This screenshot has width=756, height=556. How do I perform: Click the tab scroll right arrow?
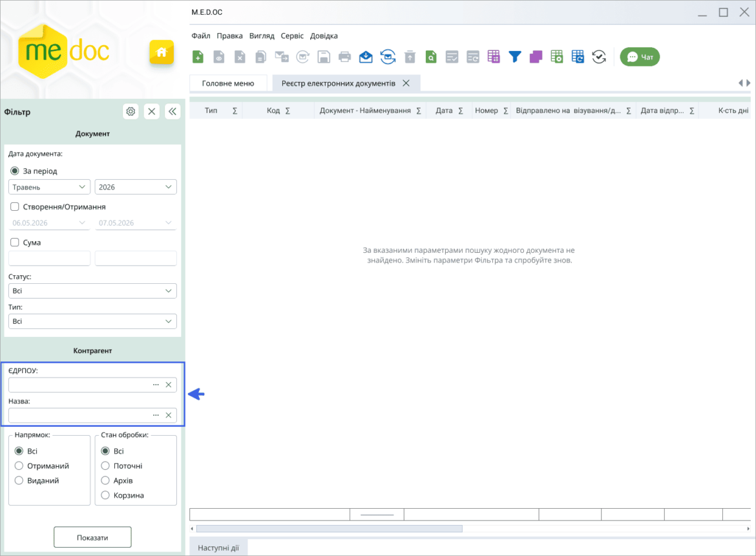748,83
